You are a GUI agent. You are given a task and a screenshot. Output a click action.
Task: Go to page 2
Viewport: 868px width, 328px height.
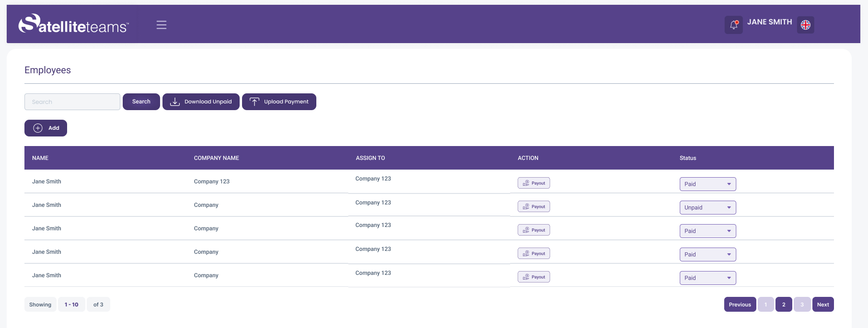point(784,305)
